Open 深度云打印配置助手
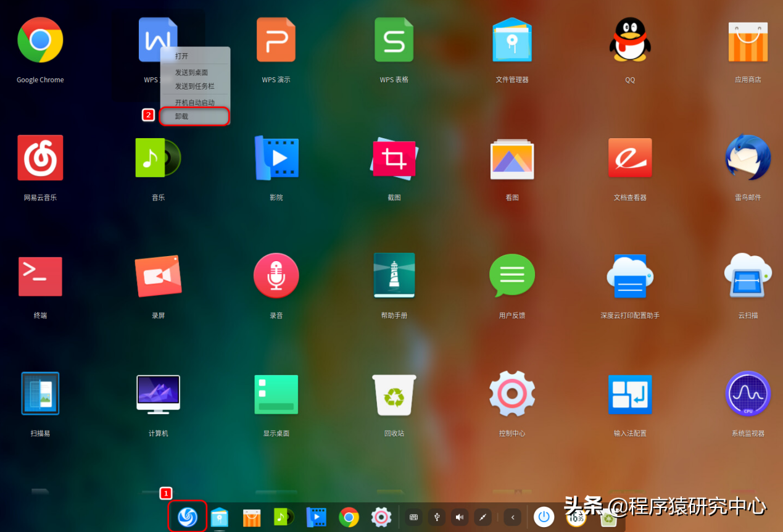Screen dimensions: 783x532 pos(630,276)
